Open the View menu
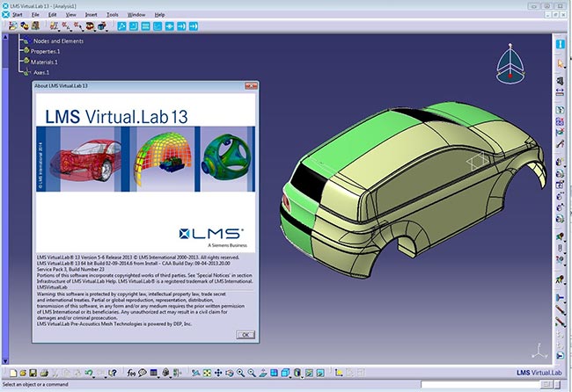 [x=70, y=15]
